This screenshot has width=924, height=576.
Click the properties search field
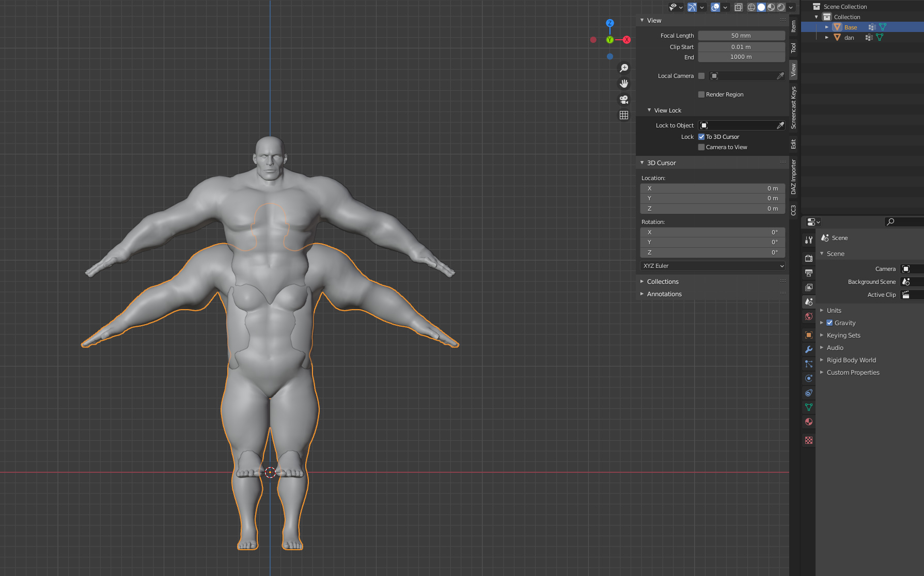(904, 222)
